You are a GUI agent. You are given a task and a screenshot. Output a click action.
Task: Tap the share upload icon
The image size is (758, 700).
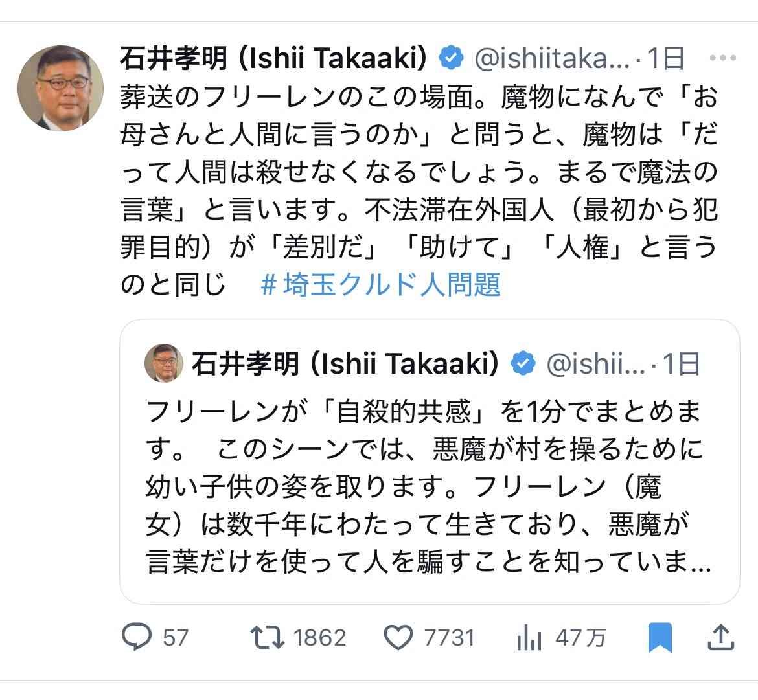721,637
